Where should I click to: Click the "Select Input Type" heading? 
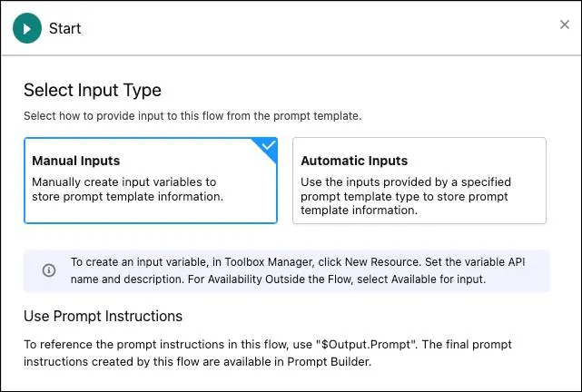[x=93, y=90]
